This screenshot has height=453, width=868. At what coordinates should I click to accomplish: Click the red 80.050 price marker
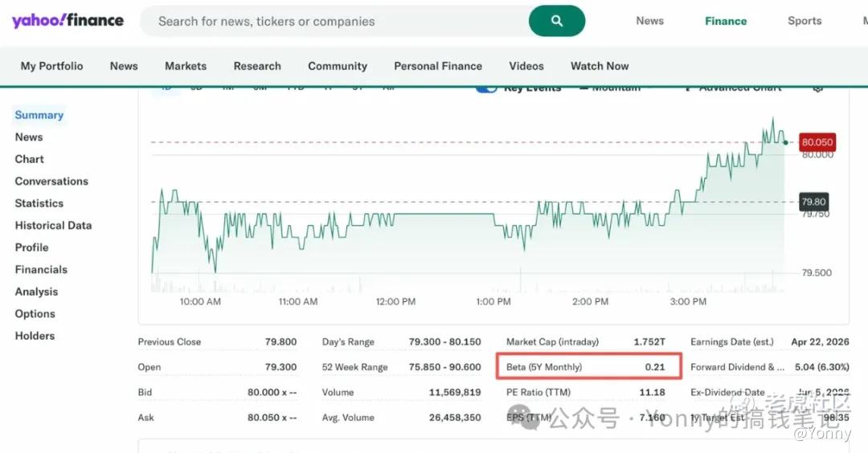click(817, 143)
